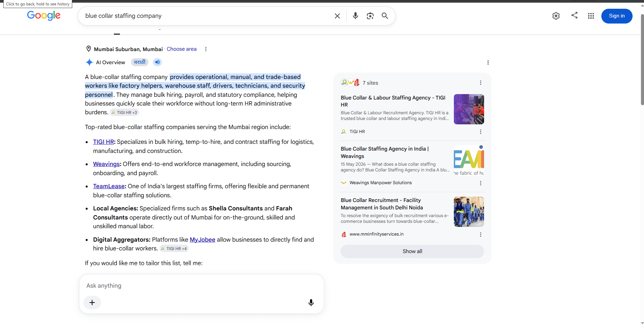Use microphone in Ask anything box
The height and width of the screenshot is (325, 644).
tap(311, 302)
